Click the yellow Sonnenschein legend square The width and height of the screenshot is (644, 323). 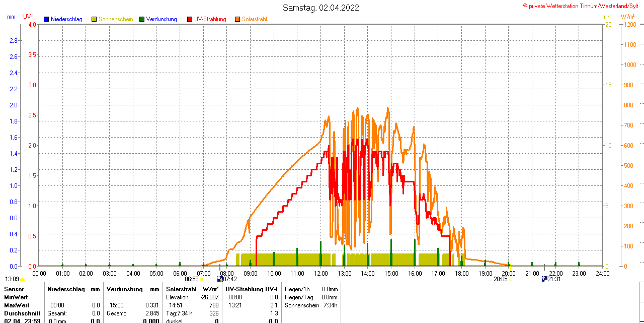(94, 19)
